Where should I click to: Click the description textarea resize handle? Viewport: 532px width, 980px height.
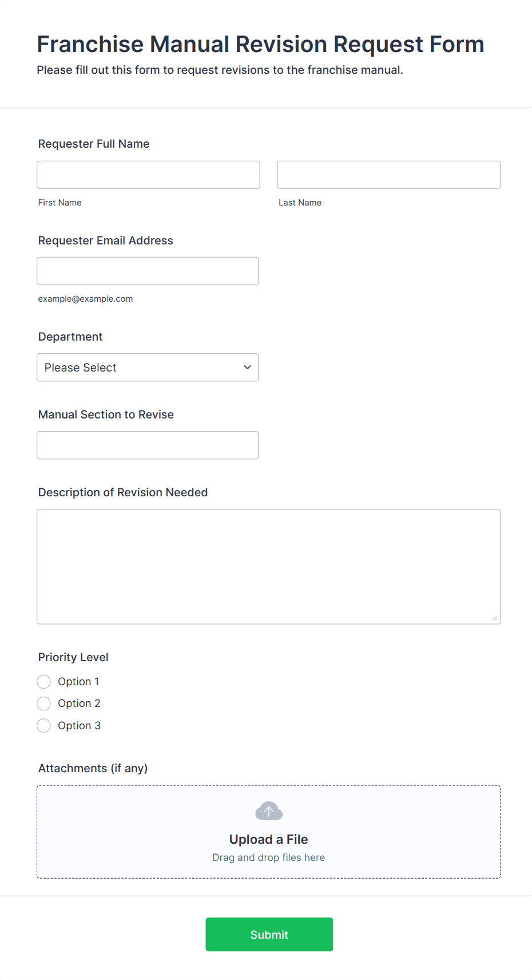pyautogui.click(x=495, y=618)
